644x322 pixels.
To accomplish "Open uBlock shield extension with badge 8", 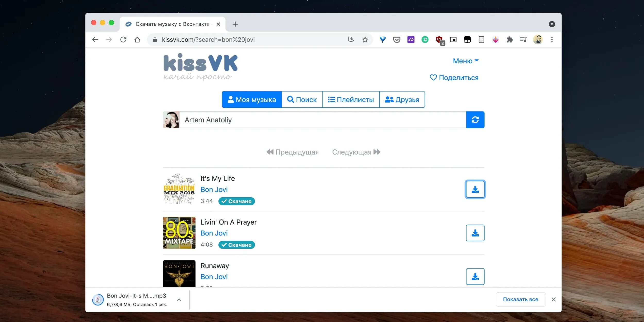I will [x=440, y=40].
